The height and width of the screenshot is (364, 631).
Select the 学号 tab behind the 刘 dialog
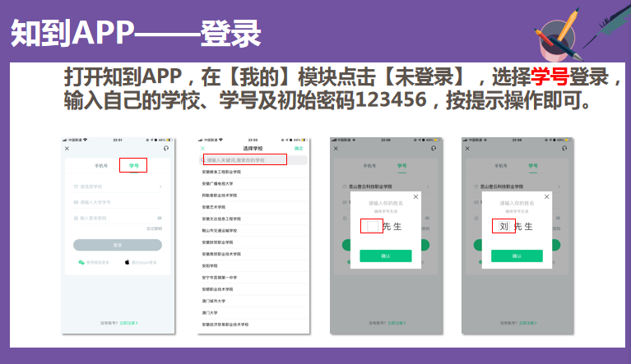tap(533, 165)
